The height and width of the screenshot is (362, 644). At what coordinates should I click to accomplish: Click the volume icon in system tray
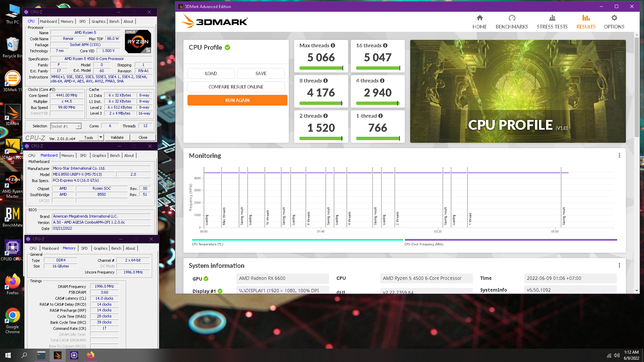[x=616, y=355]
